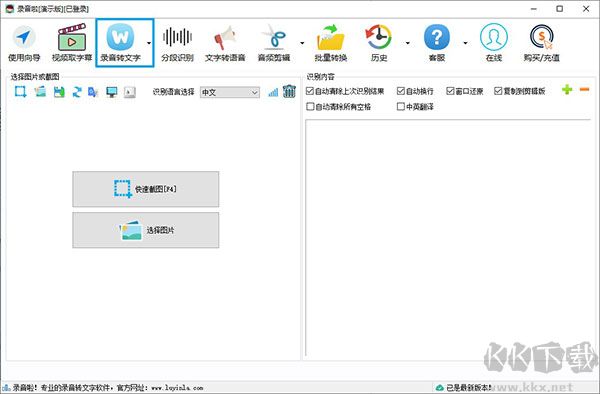The height and width of the screenshot is (394, 600).
Task: Open the 分段识别 segment recognition tool
Action: [x=177, y=43]
